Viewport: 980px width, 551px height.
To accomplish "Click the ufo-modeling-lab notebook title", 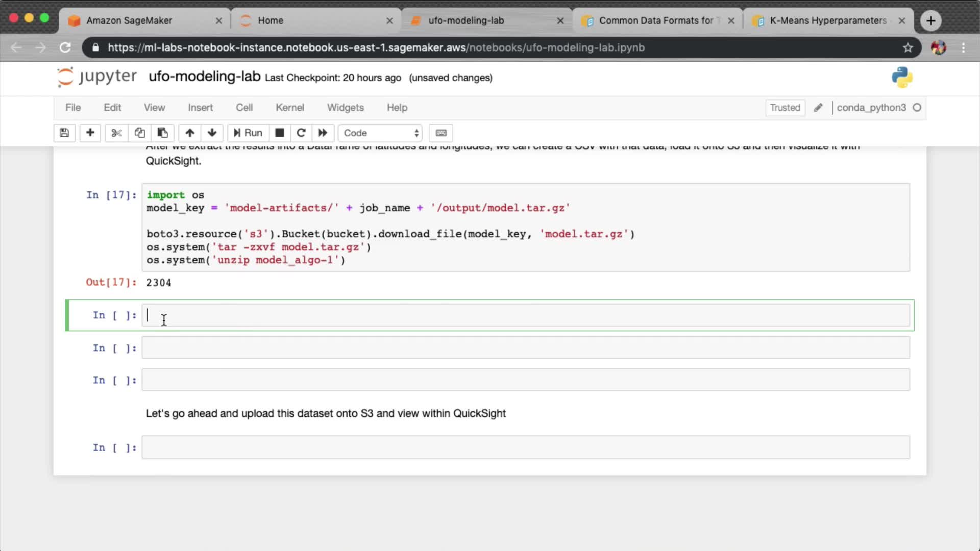I will 204,77.
